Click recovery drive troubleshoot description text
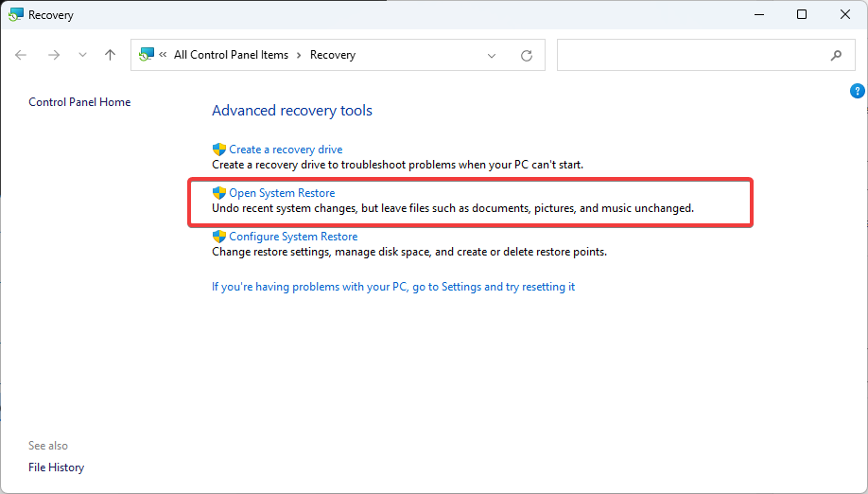Viewport: 868px width, 494px height. coord(397,165)
